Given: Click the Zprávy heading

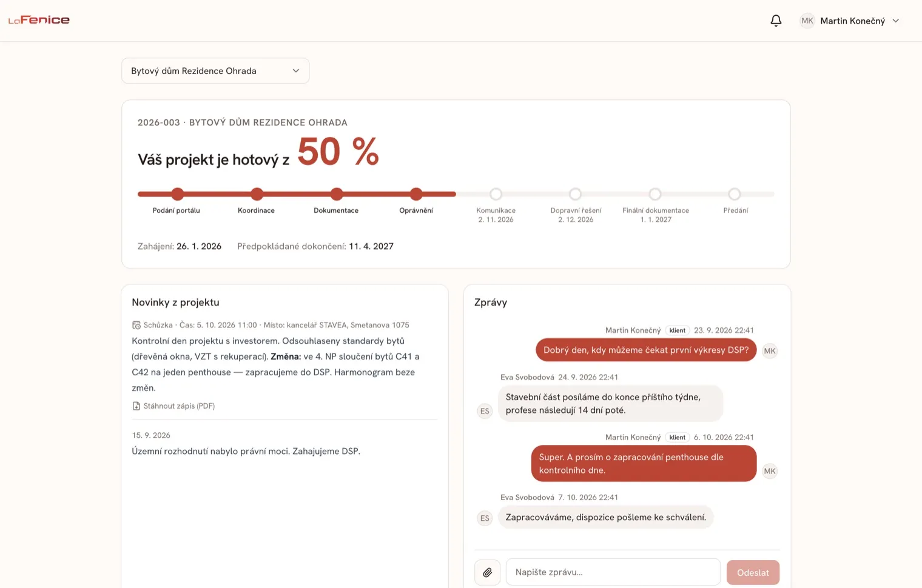Looking at the screenshot, I should click(x=491, y=302).
